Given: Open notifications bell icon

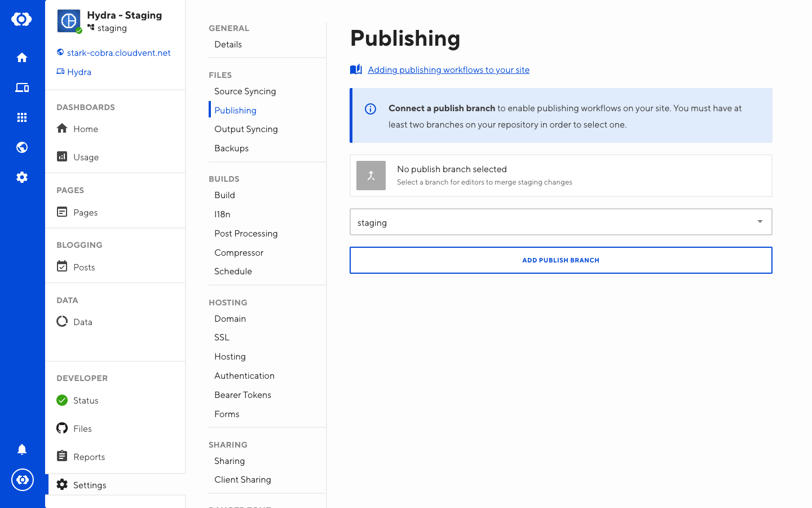Looking at the screenshot, I should coord(22,449).
